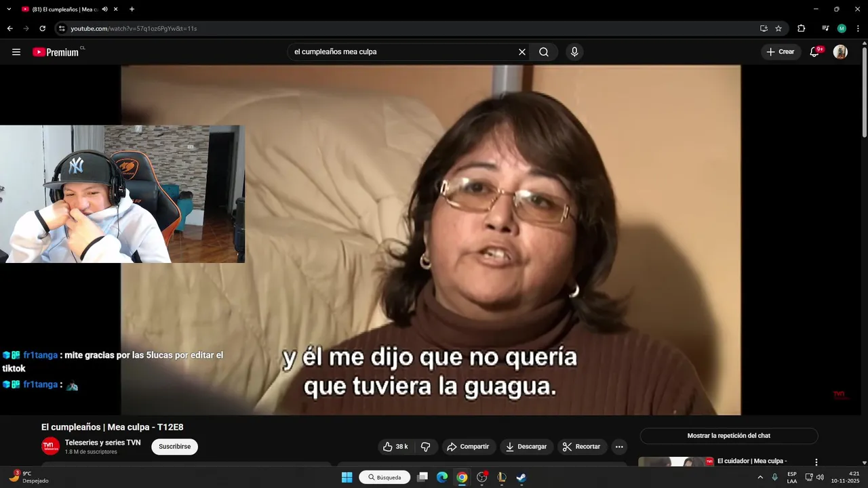Click the Compartir share button
The height and width of the screenshot is (488, 868).
468,447
